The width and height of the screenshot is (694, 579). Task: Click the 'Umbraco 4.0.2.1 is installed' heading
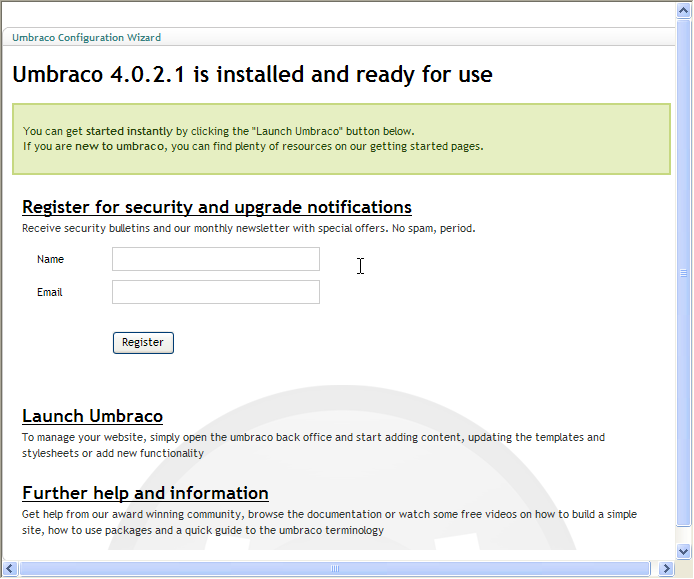tap(252, 74)
